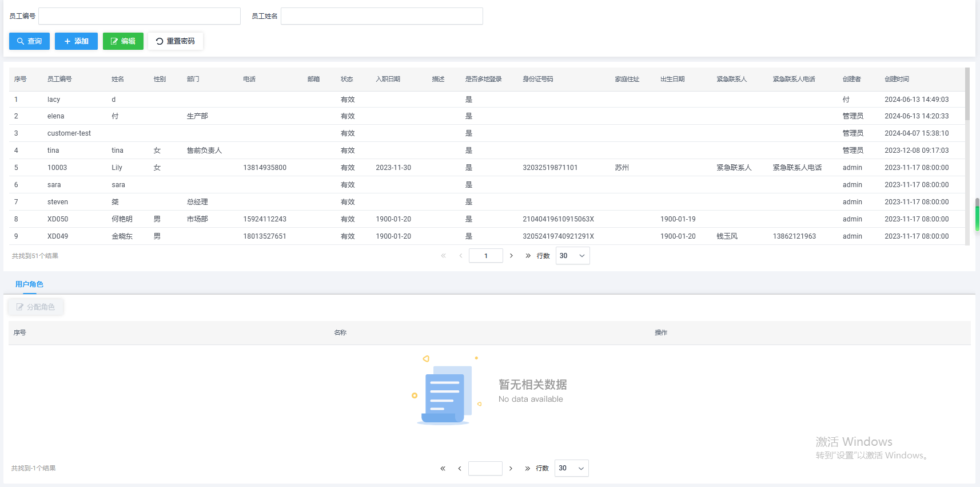This screenshot has height=487, width=980.
Task: Click the 员工编号 input field
Action: [139, 16]
